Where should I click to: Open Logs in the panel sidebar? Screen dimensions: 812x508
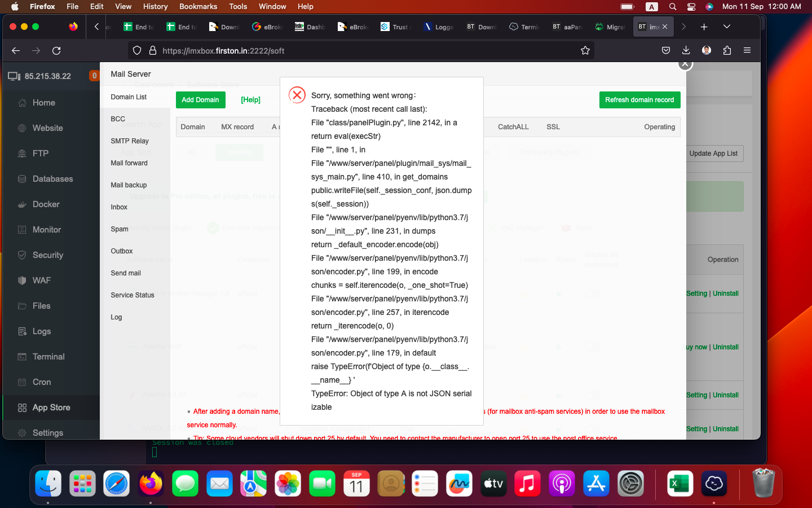click(x=42, y=331)
